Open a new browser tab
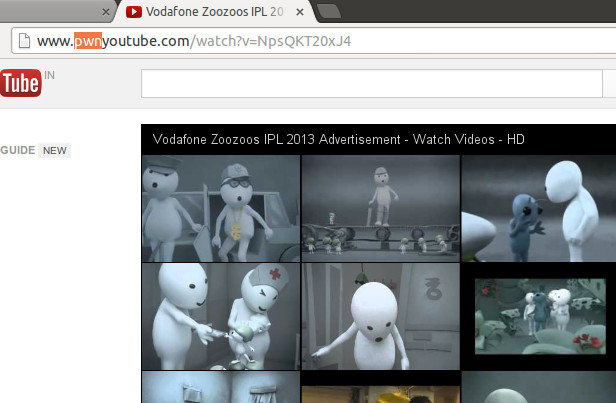 tap(329, 11)
